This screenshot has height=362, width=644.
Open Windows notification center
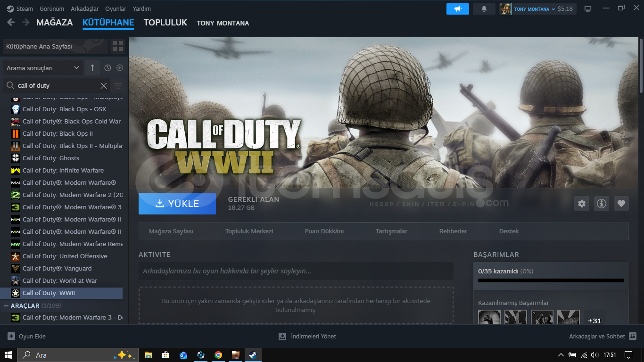click(x=628, y=355)
